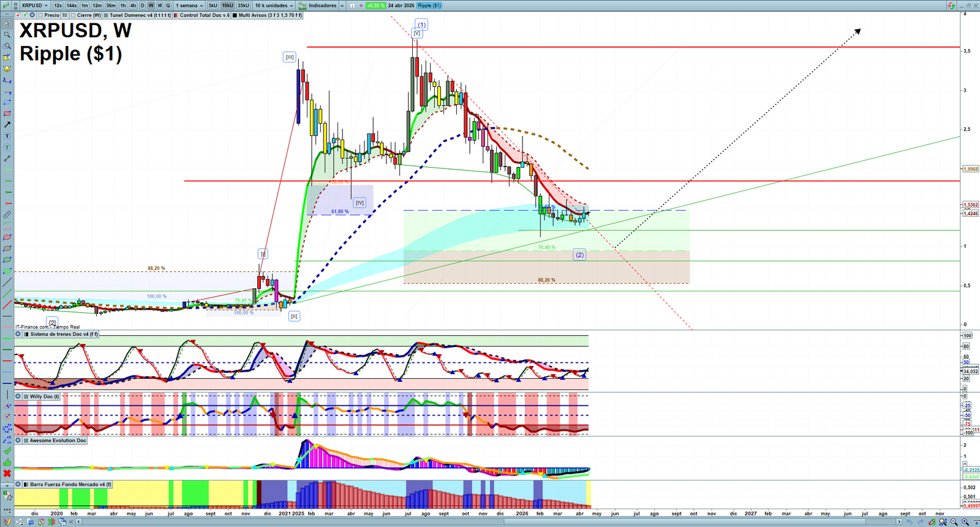Switch to the 4h timeframe
Image resolution: width=980 pixels, height=527 pixels.
(133, 6)
